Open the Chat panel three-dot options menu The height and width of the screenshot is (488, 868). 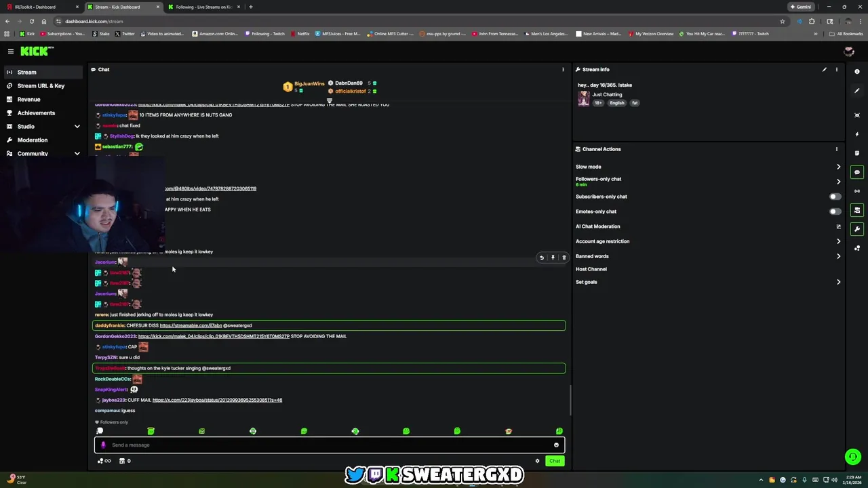point(563,70)
